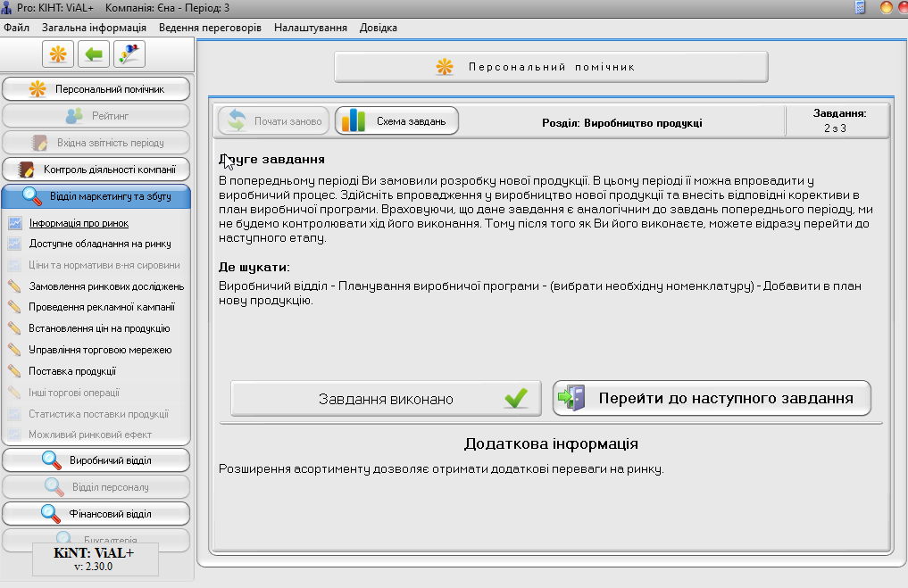Click pencil icon beside Замовлення ринкових досліджень
This screenshot has height=588, width=908.
[14, 286]
